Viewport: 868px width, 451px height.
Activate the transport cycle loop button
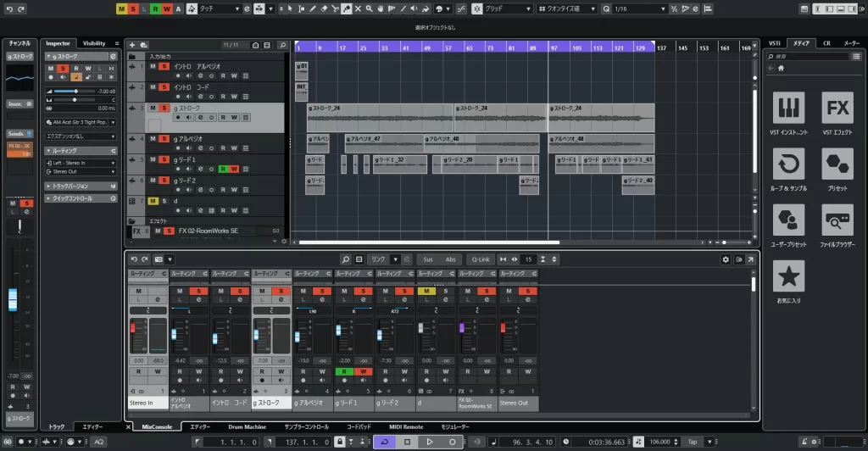pos(384,442)
